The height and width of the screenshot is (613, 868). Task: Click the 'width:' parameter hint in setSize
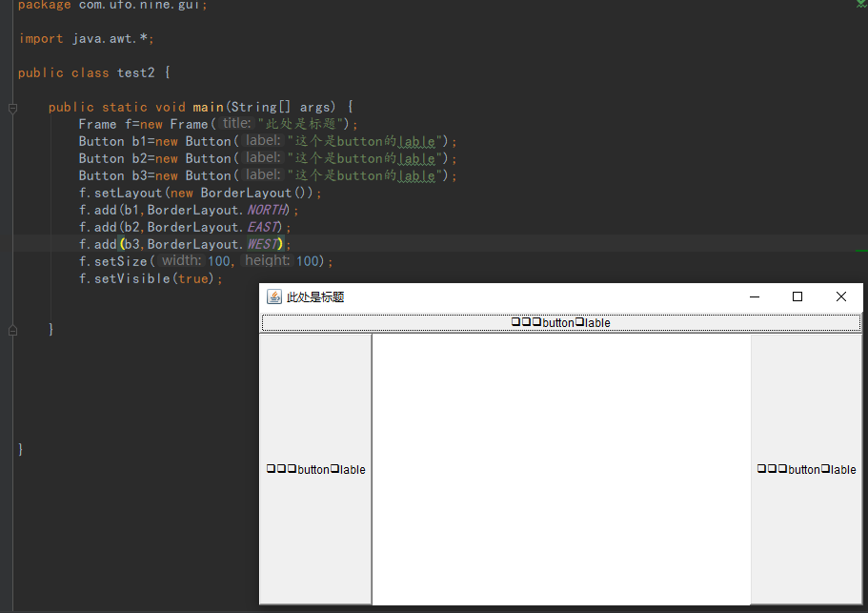pos(182,261)
